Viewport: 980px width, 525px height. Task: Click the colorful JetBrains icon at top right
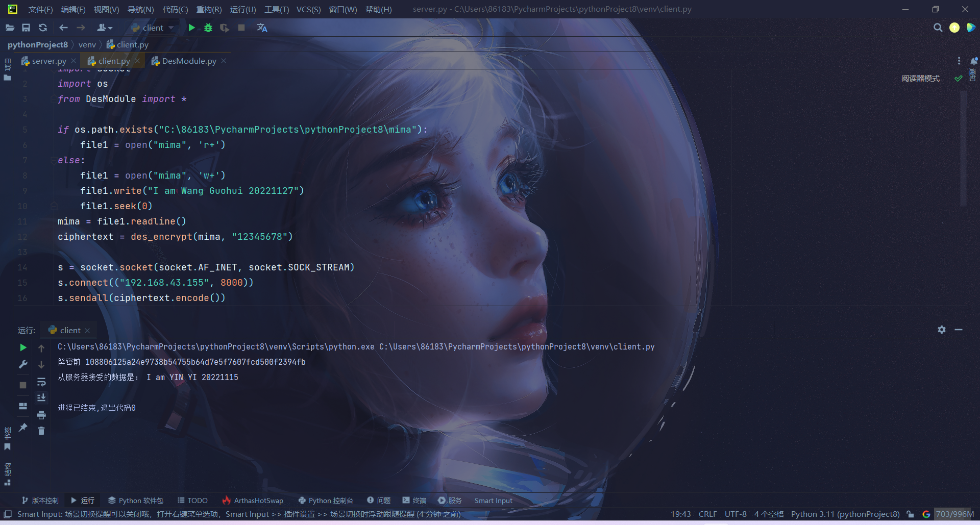tap(971, 28)
